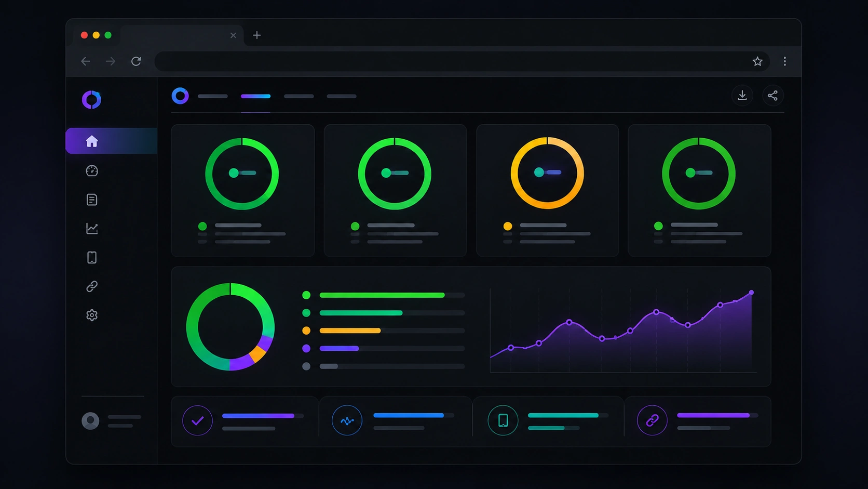Click the pulse activity circle icon
The height and width of the screenshot is (489, 868).
pyautogui.click(x=347, y=420)
